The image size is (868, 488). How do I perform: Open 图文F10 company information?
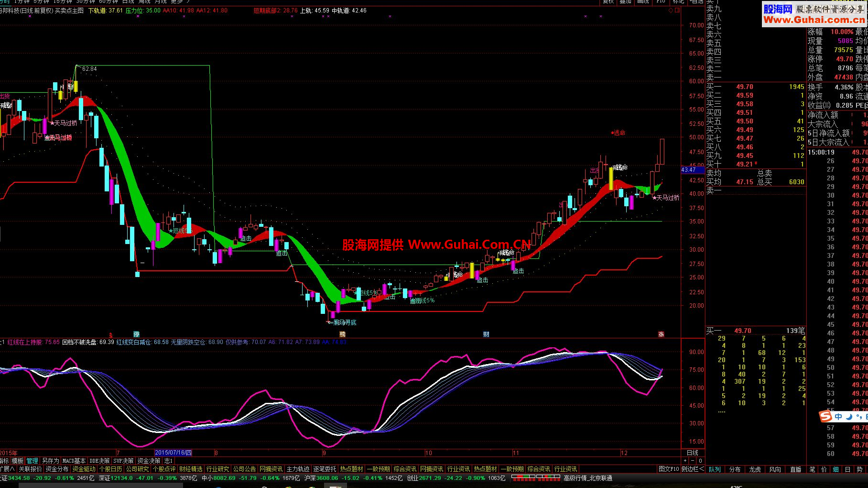(x=669, y=469)
